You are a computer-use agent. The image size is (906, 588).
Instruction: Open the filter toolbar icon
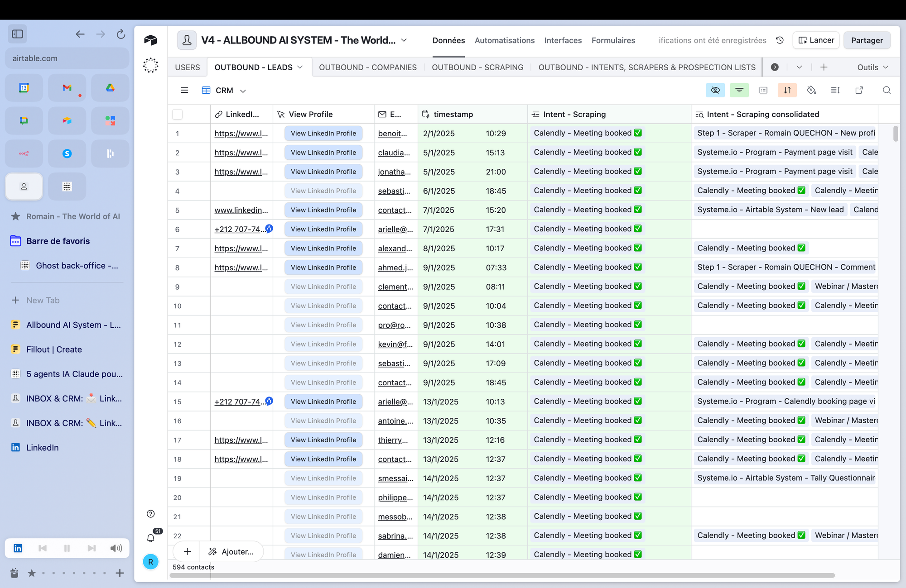point(739,91)
